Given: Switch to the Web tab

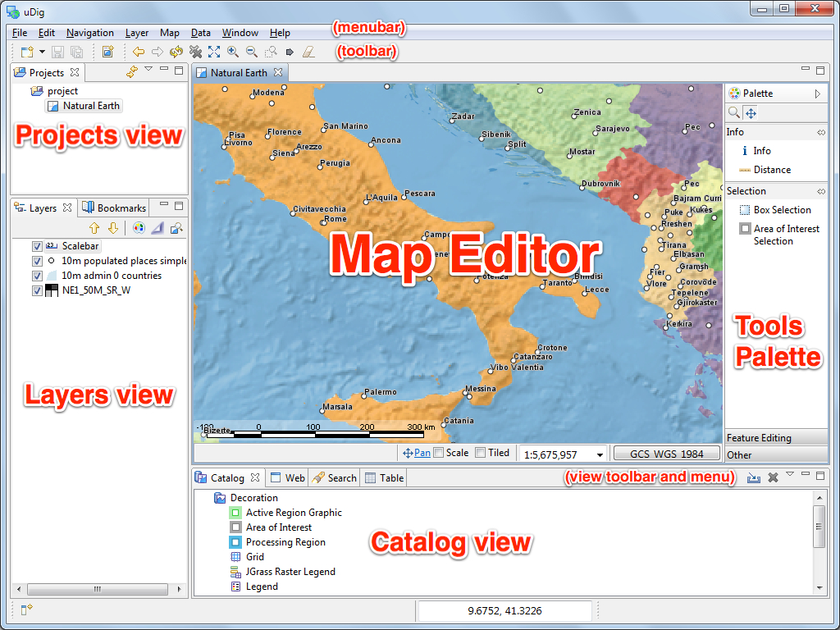Looking at the screenshot, I should [x=288, y=478].
